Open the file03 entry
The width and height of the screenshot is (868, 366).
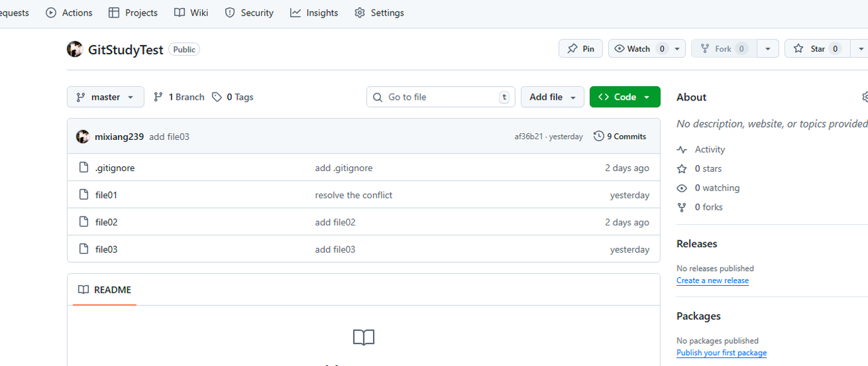(x=106, y=249)
